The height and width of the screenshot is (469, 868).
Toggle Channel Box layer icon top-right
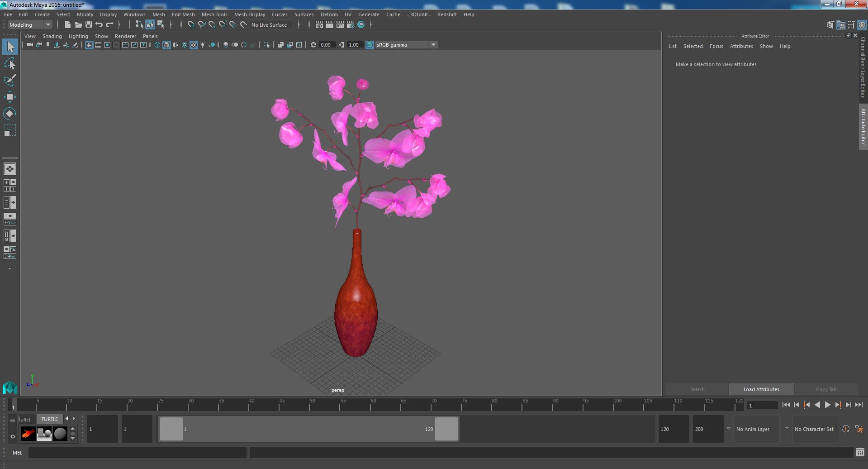[x=862, y=25]
